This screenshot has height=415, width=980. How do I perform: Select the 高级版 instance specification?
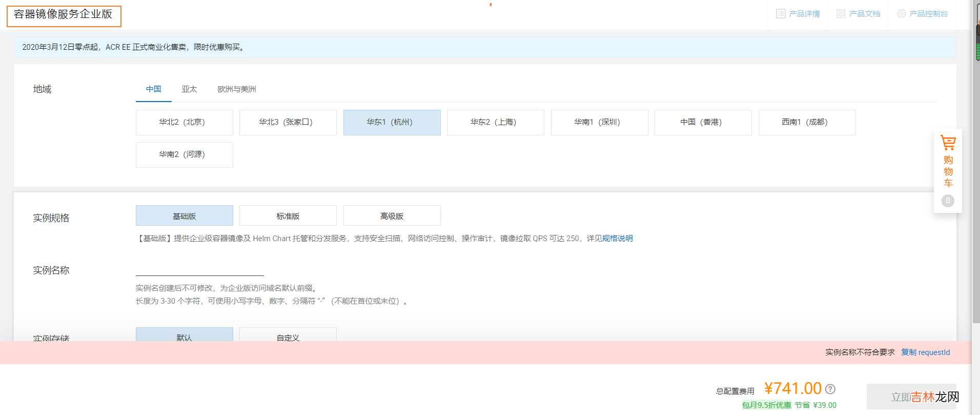point(392,216)
